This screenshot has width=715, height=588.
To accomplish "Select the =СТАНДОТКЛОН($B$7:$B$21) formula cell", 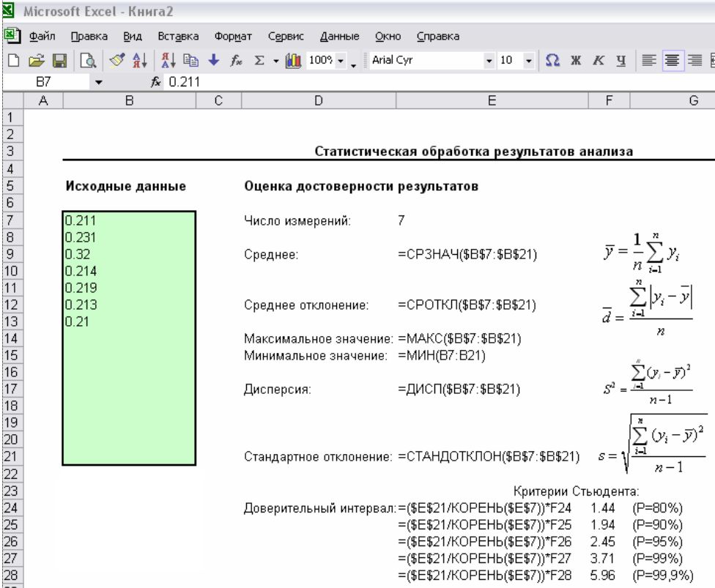I will tap(492, 457).
